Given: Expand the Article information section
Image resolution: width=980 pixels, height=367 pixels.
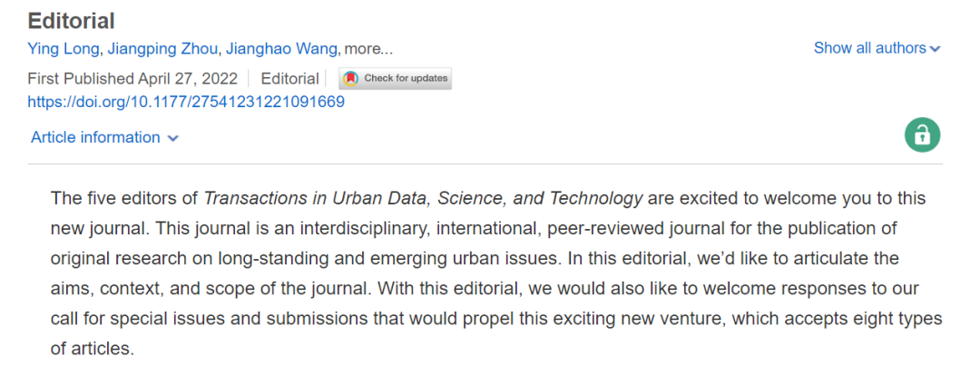Looking at the screenshot, I should pyautogui.click(x=104, y=137).
